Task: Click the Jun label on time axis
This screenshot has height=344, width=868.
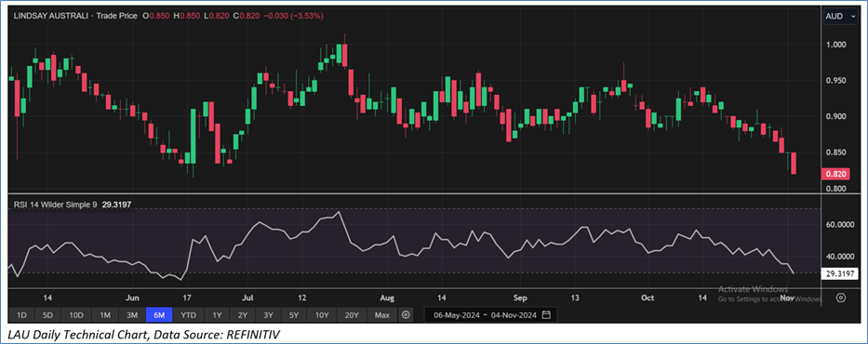Action: coord(132,298)
